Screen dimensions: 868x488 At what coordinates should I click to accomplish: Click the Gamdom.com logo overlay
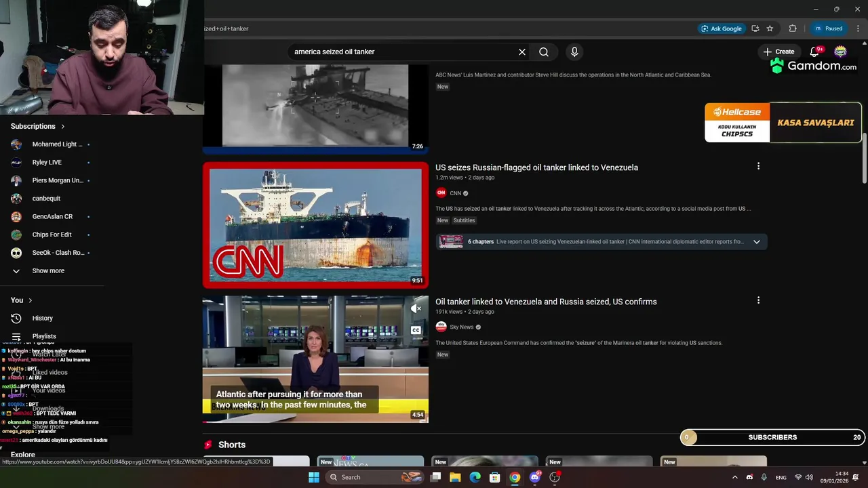pos(813,66)
